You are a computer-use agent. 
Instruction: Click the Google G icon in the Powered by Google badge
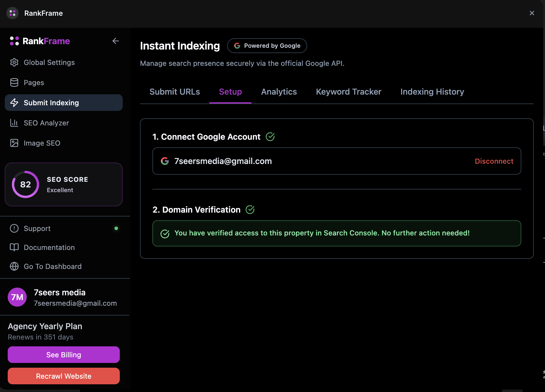[x=237, y=46]
